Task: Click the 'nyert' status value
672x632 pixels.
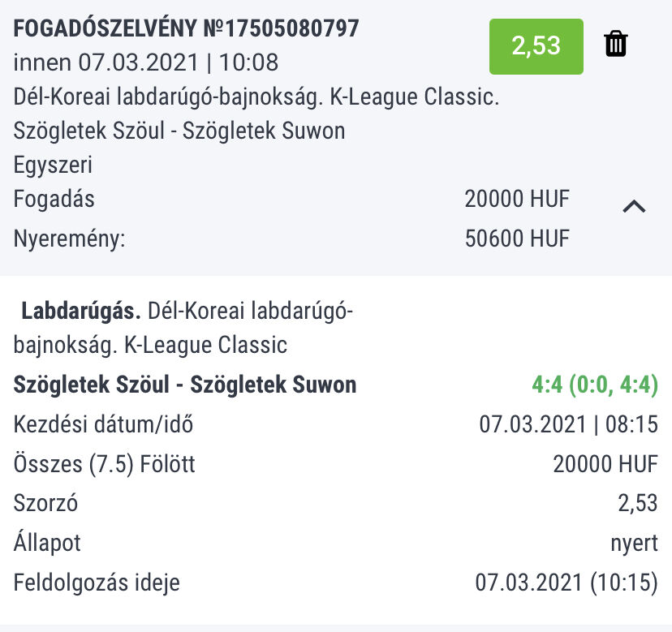Action: pyautogui.click(x=634, y=543)
